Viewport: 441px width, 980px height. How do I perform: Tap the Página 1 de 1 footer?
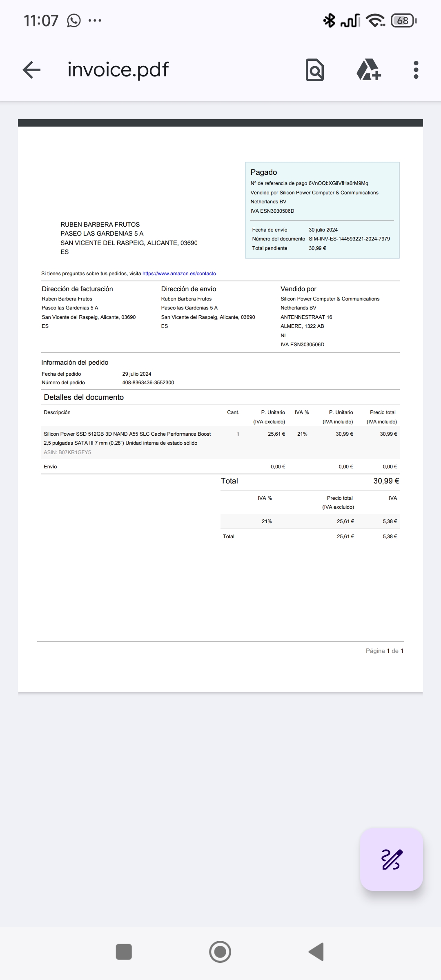tap(384, 651)
